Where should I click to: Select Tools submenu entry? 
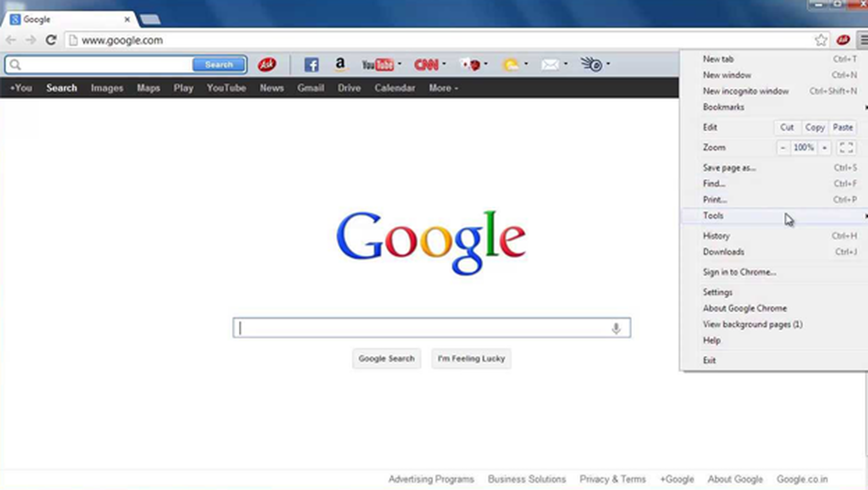click(x=714, y=215)
